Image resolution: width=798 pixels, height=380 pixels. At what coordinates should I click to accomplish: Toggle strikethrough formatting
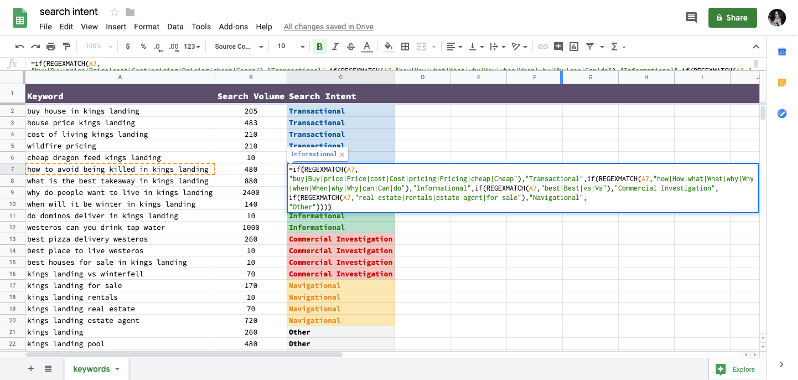pyautogui.click(x=351, y=47)
